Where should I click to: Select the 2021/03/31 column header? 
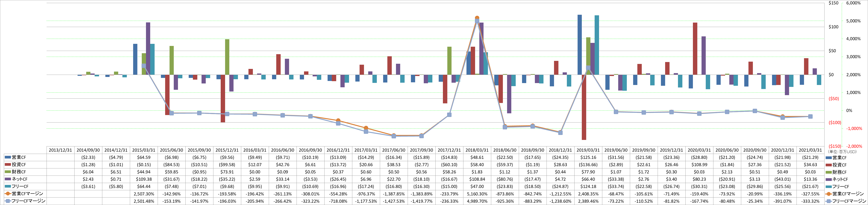(x=810, y=150)
